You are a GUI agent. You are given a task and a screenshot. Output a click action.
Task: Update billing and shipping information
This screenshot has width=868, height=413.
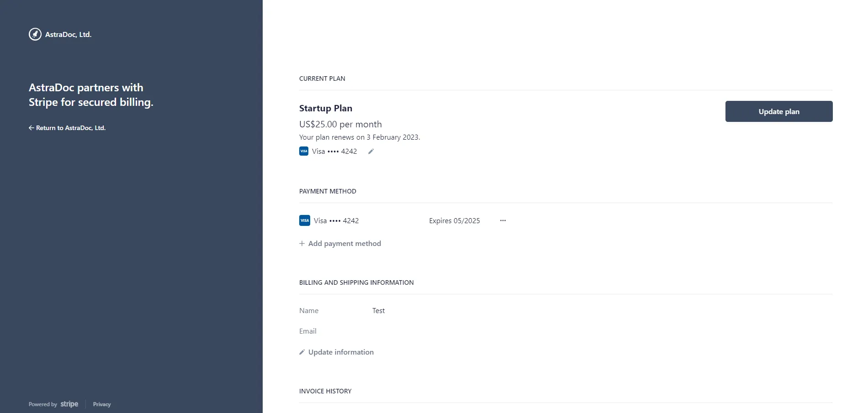point(340,352)
